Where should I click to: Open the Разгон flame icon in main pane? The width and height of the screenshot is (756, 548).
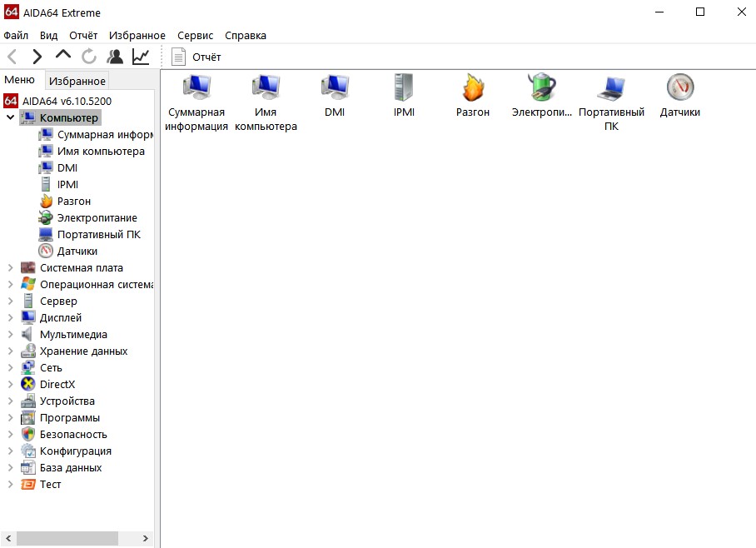472,87
